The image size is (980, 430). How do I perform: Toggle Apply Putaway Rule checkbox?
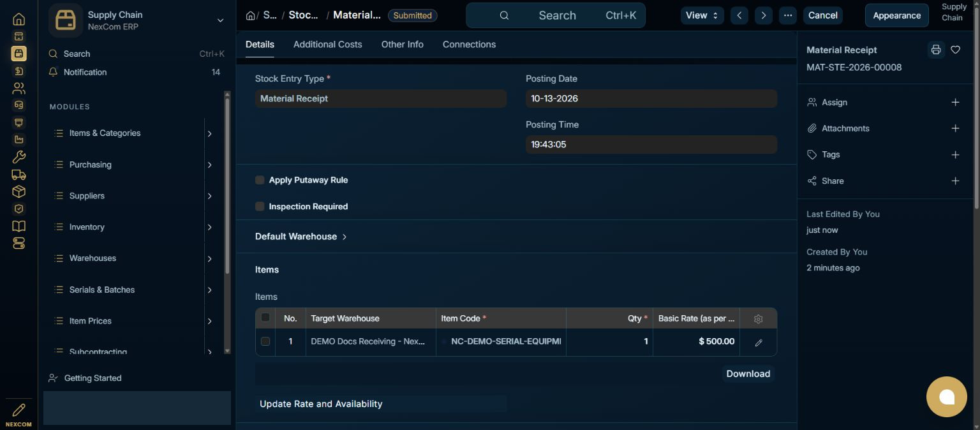pyautogui.click(x=260, y=180)
